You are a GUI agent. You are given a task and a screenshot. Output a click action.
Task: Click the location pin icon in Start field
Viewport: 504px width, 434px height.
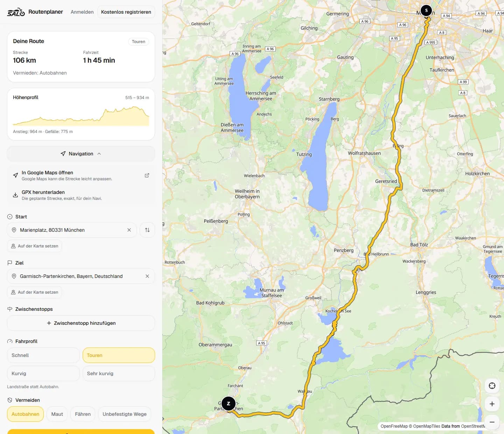14,230
